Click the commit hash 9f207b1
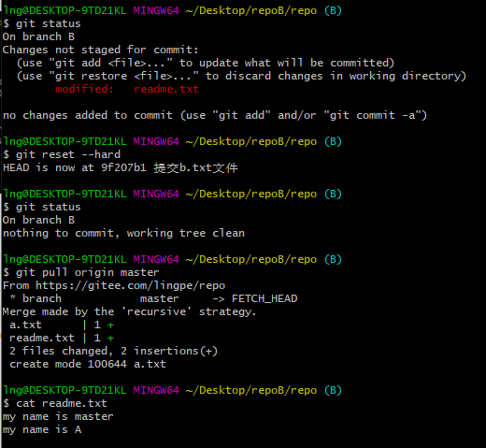This screenshot has width=486, height=448. pos(123,167)
